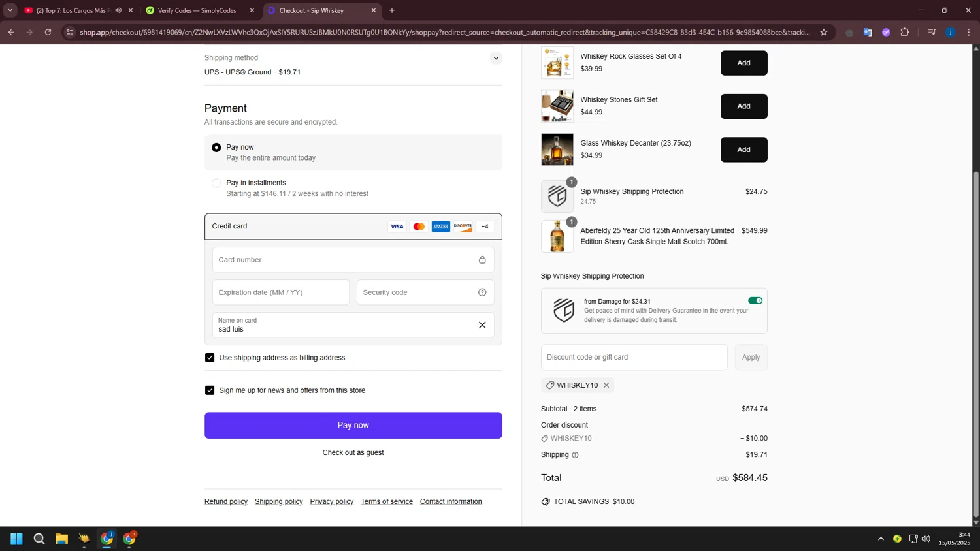980x551 pixels.
Task: Show the +4 more card types
Action: [x=485, y=227]
